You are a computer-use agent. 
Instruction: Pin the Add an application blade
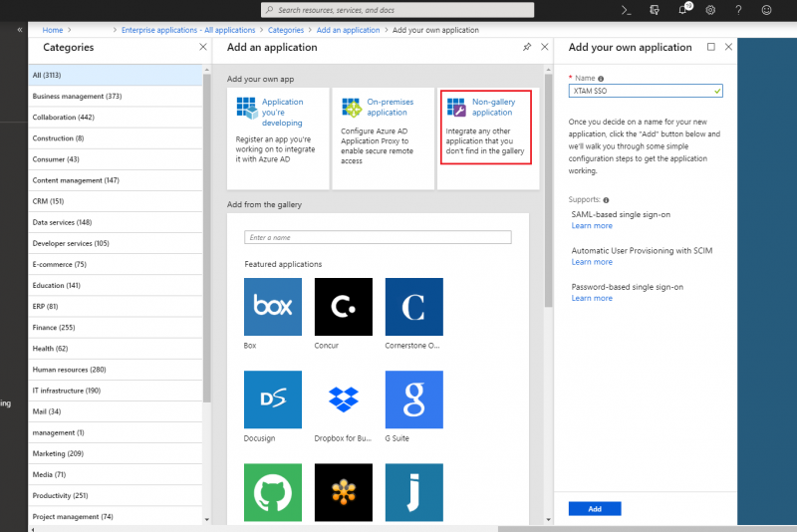point(526,47)
